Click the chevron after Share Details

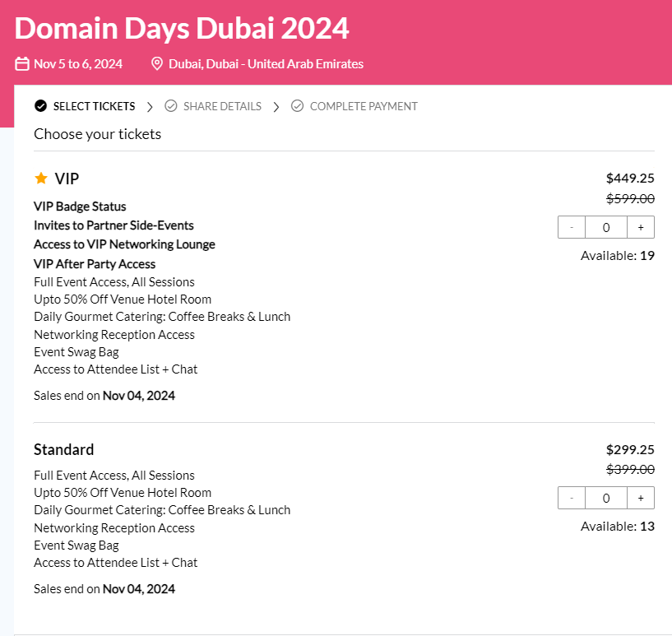pos(276,107)
